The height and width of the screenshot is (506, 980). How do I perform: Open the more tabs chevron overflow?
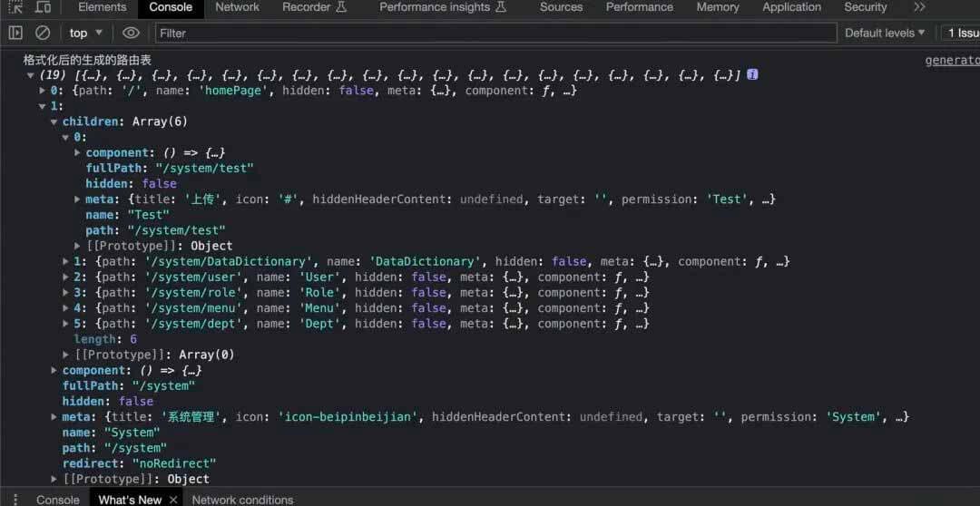click(919, 7)
